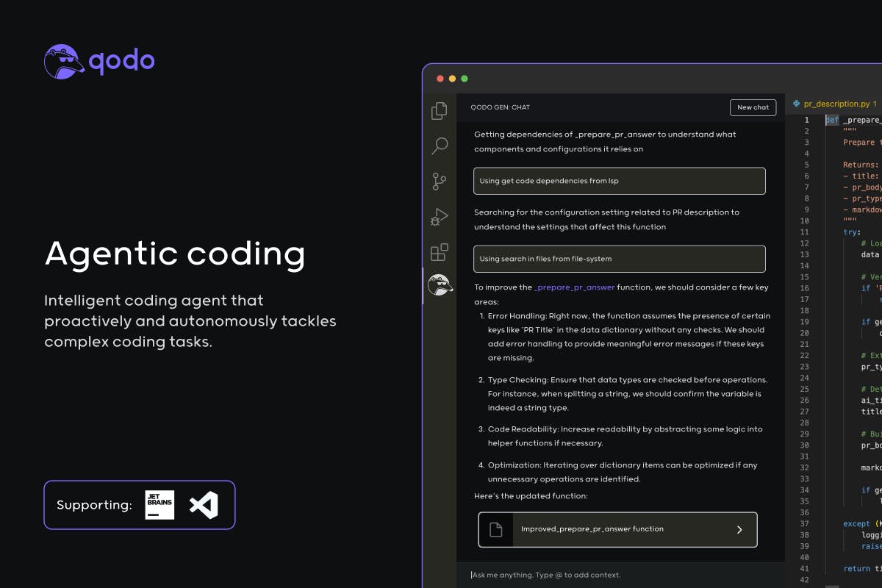882x588 pixels.
Task: Click line number 41 in the editor gutter
Action: (804, 568)
